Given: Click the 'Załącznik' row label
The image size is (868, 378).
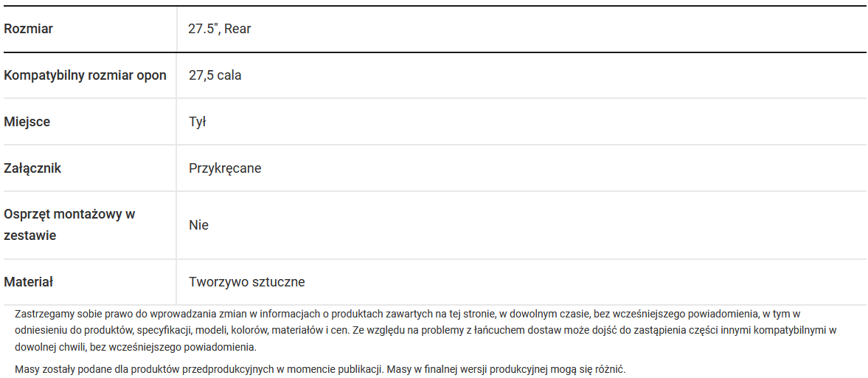Looking at the screenshot, I should [32, 168].
